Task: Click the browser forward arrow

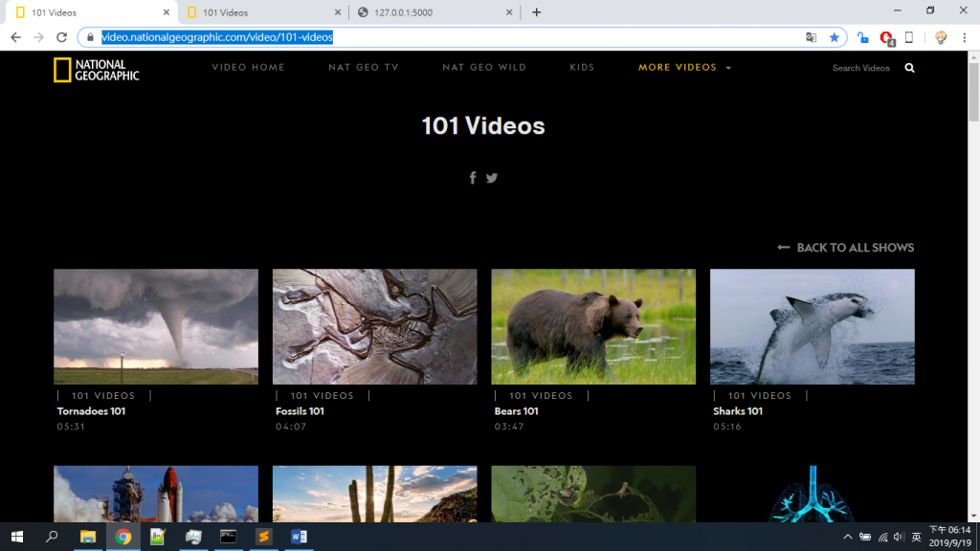Action: click(38, 37)
